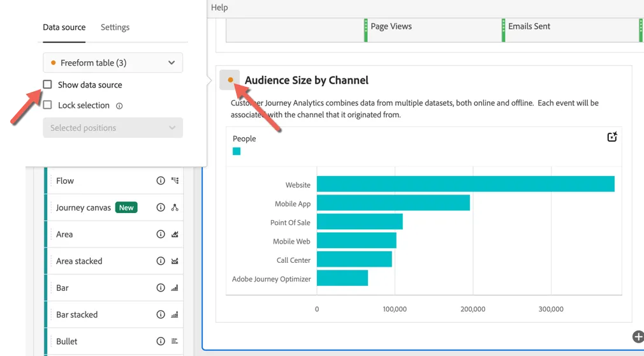Click the 200,000 axis value

[x=472, y=309]
